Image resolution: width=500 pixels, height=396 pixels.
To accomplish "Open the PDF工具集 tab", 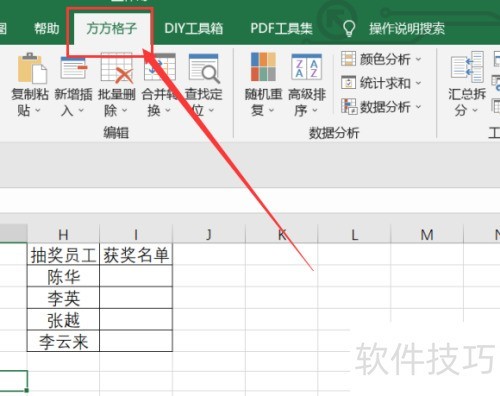I will pyautogui.click(x=281, y=29).
